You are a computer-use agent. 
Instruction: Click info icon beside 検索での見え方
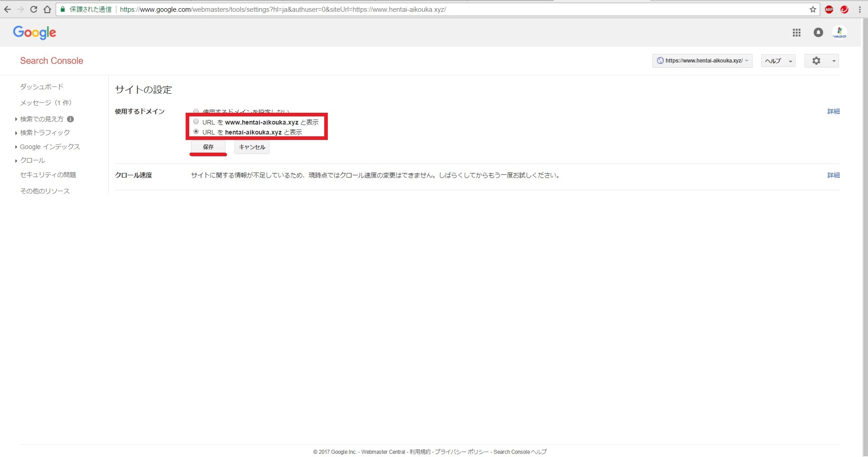[x=70, y=119]
